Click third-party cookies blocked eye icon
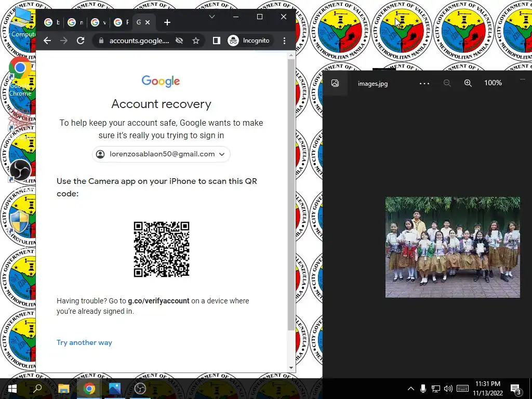Viewport: 532px width, 399px height. [x=179, y=41]
